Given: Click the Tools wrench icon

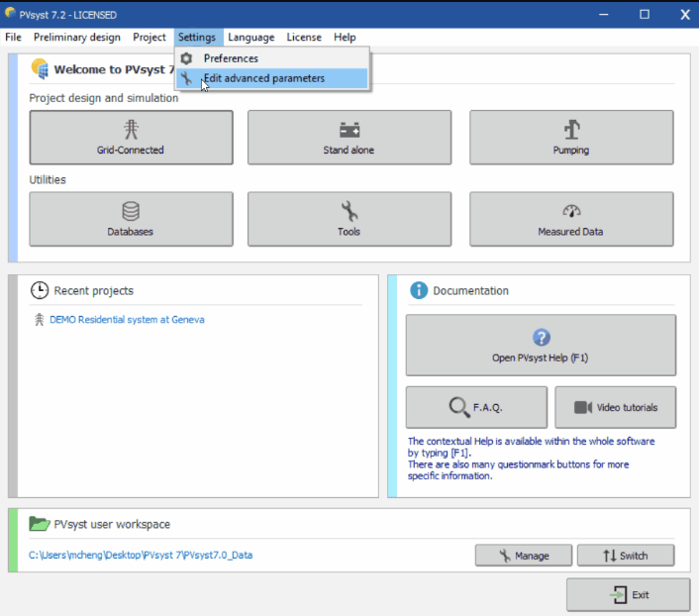Looking at the screenshot, I should 349,211.
